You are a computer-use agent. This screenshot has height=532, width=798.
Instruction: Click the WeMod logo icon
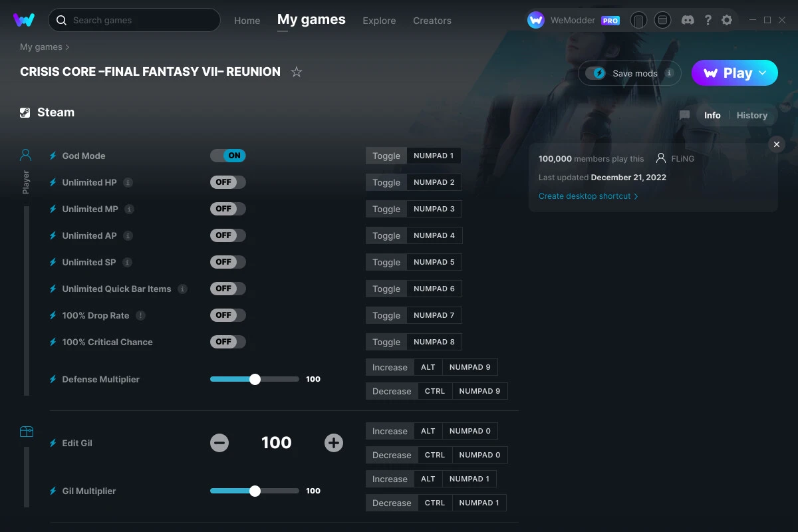(24, 20)
